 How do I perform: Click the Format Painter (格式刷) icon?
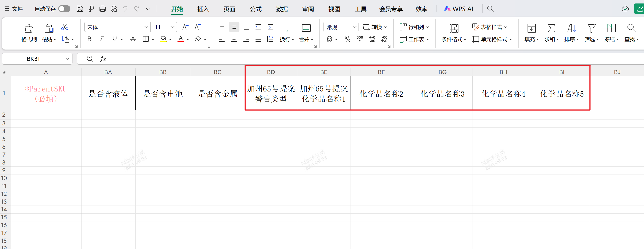click(29, 28)
